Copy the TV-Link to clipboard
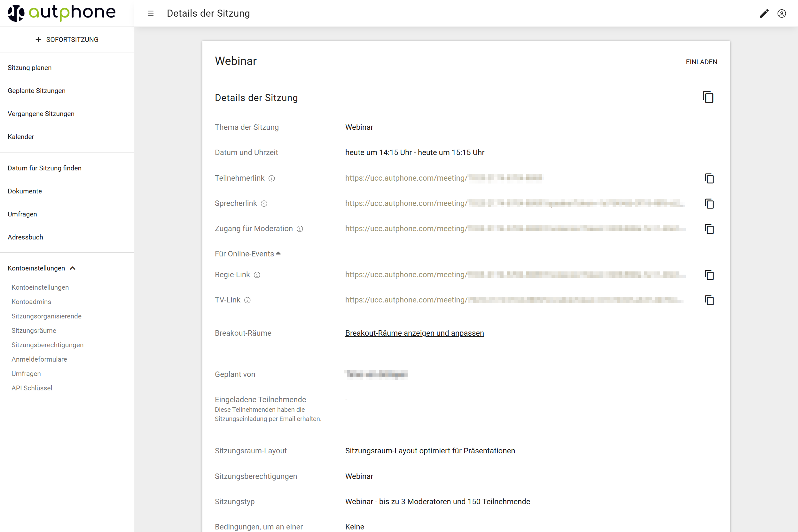The image size is (798, 532). click(709, 300)
